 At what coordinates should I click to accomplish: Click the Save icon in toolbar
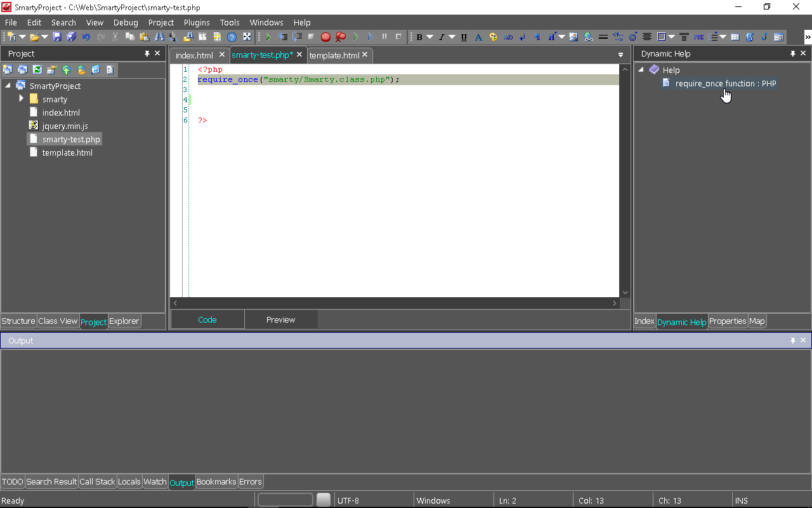tap(57, 37)
